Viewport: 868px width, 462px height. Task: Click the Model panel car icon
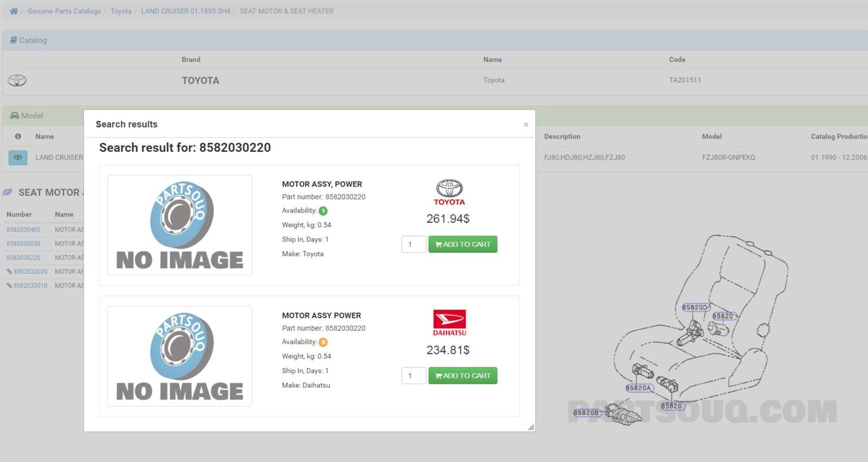[15, 116]
